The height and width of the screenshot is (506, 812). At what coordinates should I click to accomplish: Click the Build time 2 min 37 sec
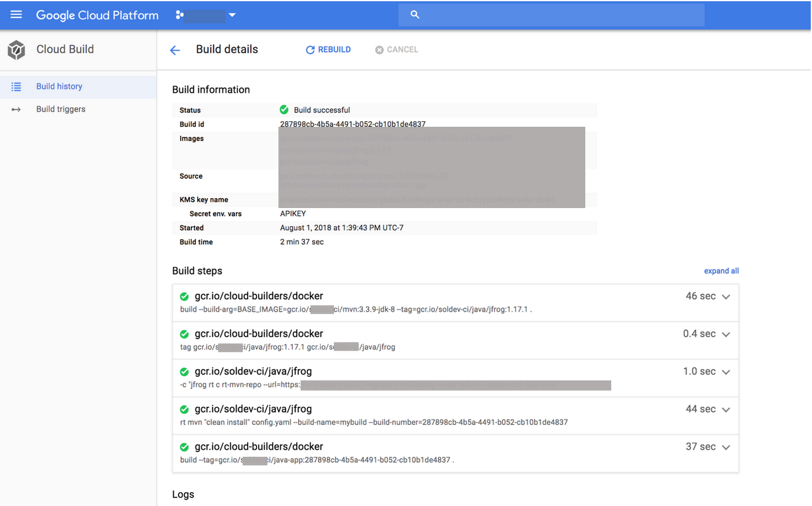tap(302, 242)
